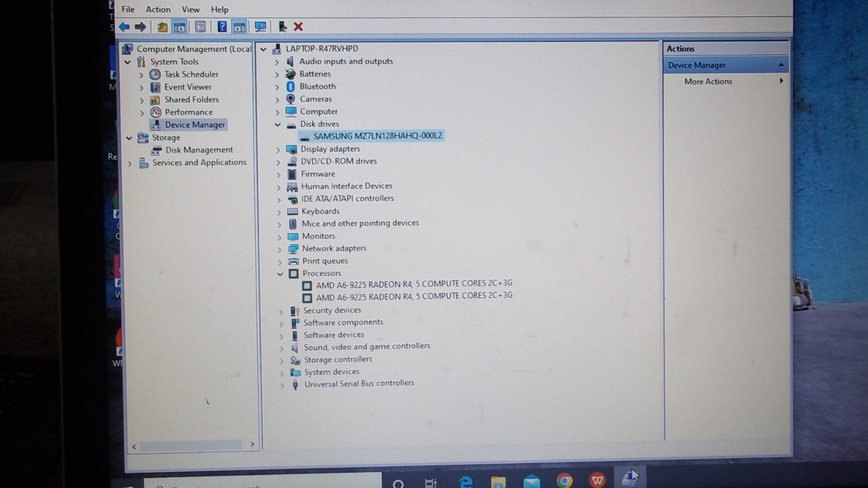Click the Update driver toolbar icon

(x=282, y=26)
